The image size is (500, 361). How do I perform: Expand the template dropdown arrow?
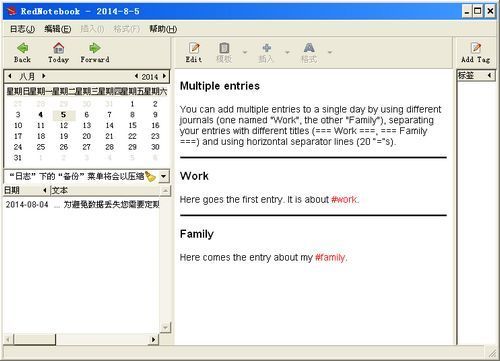point(245,52)
